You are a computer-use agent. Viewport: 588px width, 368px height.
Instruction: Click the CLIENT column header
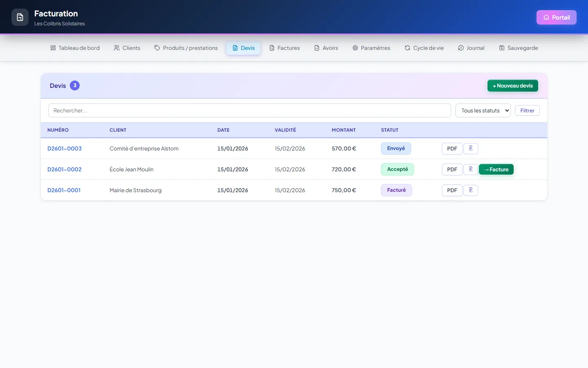click(118, 130)
